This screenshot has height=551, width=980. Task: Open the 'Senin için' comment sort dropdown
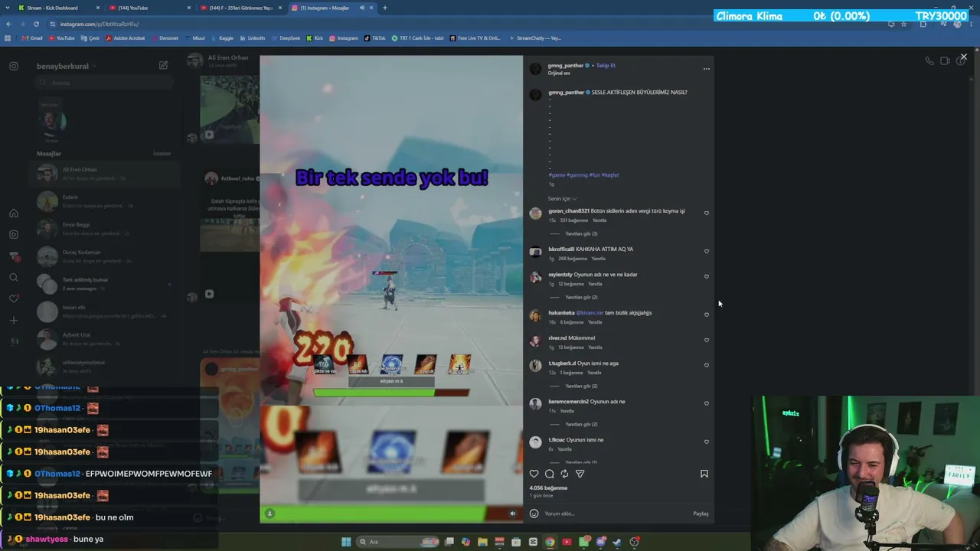(x=563, y=198)
